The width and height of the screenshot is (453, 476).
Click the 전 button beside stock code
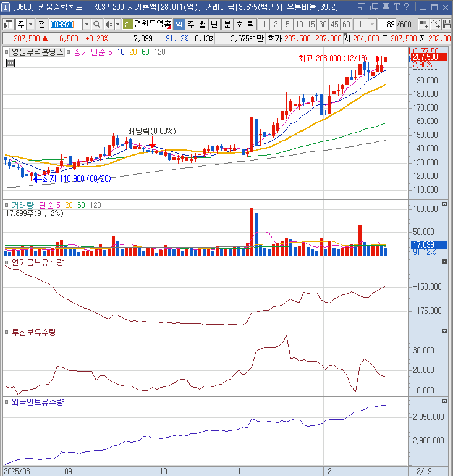coord(41,24)
